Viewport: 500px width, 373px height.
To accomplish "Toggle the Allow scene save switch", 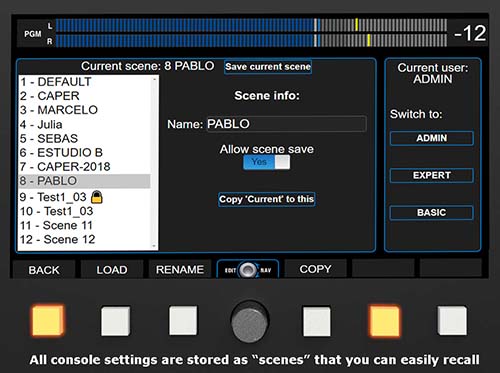I will coord(267,162).
